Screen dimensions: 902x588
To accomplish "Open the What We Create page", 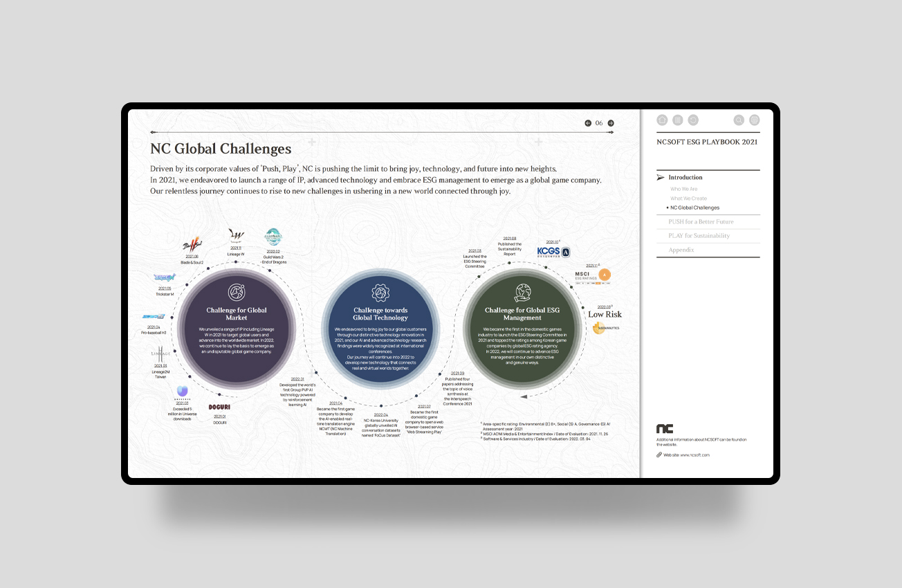I will (688, 199).
